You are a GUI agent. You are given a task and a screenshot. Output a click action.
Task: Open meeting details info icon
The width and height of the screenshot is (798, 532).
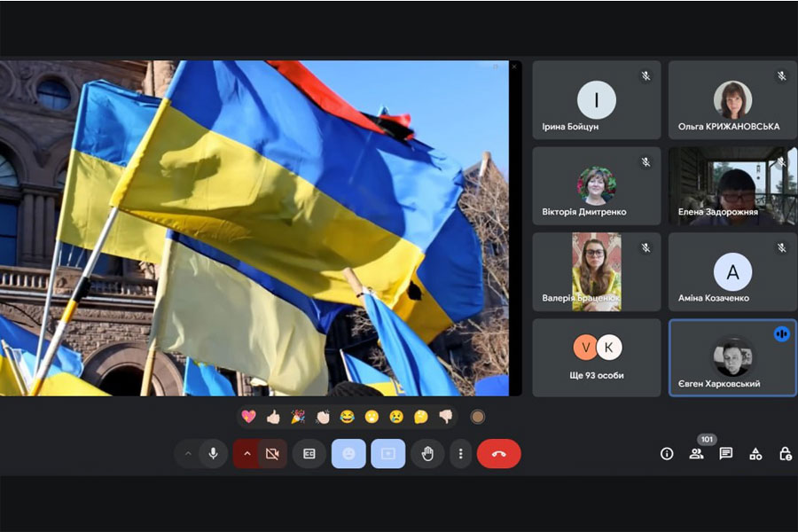point(667,453)
